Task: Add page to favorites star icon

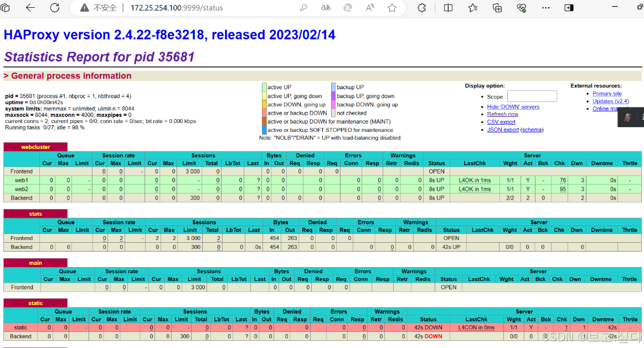Action: [392, 8]
